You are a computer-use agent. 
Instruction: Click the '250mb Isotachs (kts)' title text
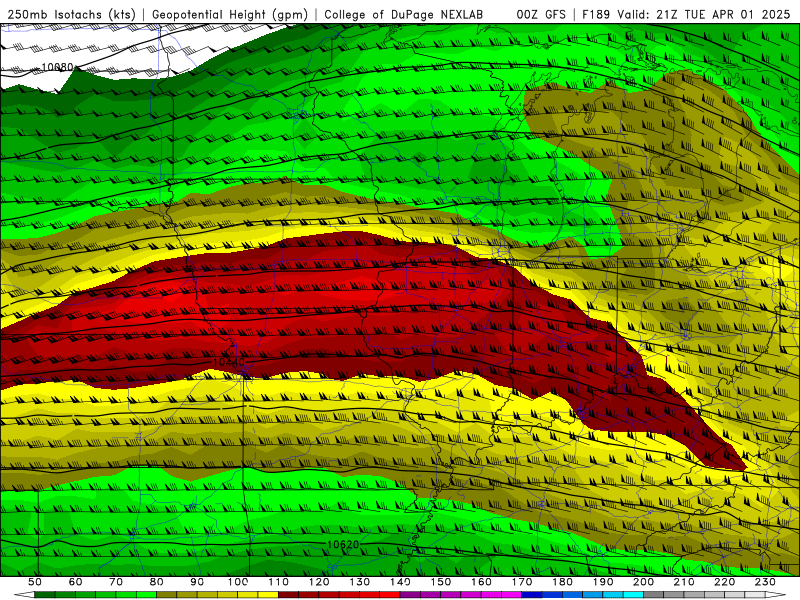(71, 14)
